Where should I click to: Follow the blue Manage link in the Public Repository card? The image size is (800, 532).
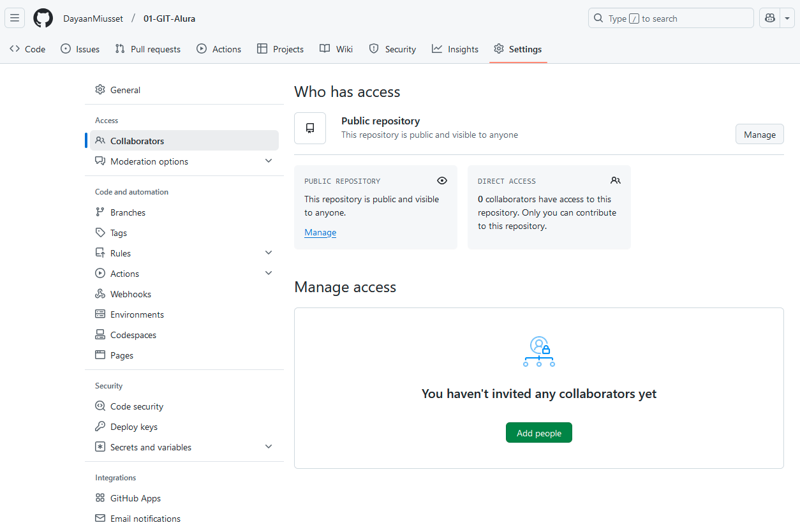pyautogui.click(x=320, y=232)
